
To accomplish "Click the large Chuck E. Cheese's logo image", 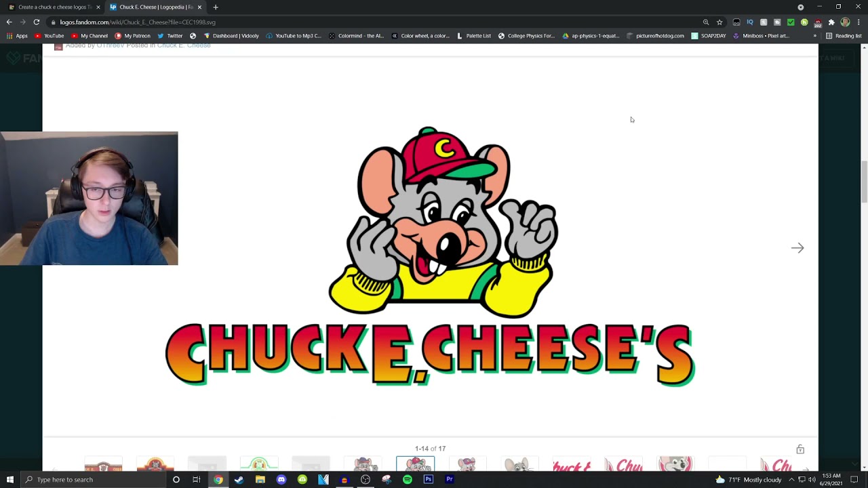I will [430, 256].
